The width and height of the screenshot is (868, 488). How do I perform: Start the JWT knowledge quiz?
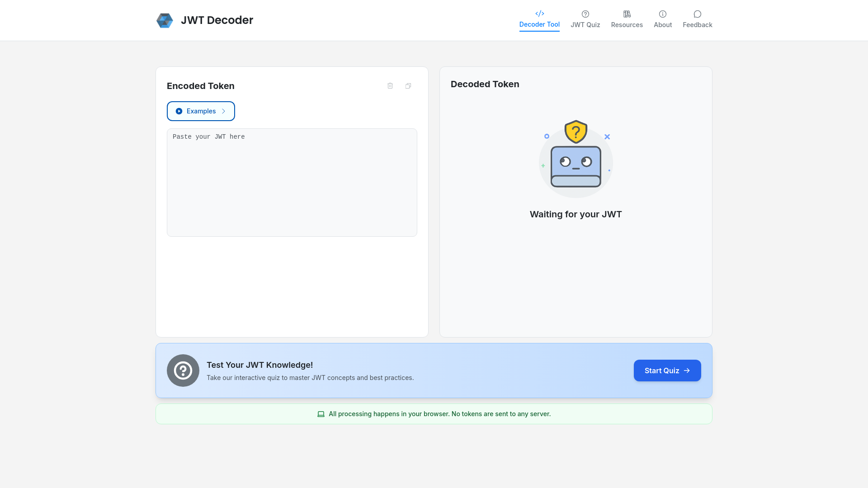pos(667,371)
